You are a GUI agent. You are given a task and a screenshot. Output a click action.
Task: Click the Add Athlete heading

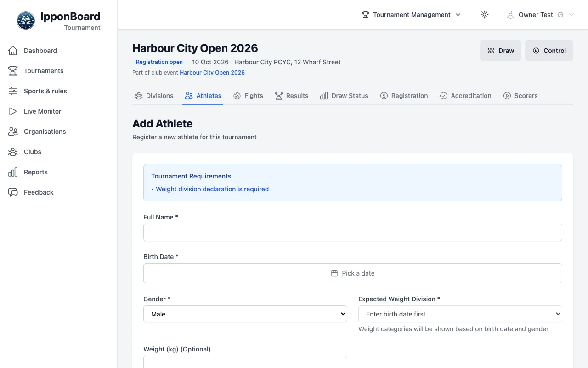(x=163, y=124)
